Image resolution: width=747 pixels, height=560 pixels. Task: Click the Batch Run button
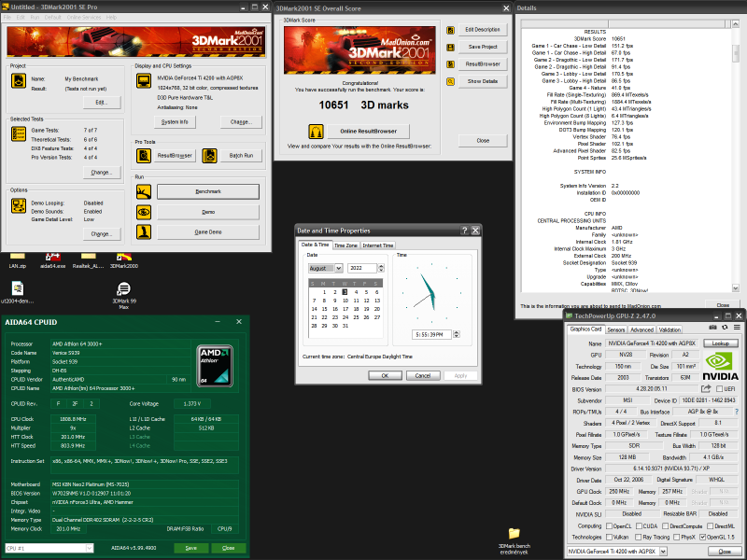coord(241,156)
